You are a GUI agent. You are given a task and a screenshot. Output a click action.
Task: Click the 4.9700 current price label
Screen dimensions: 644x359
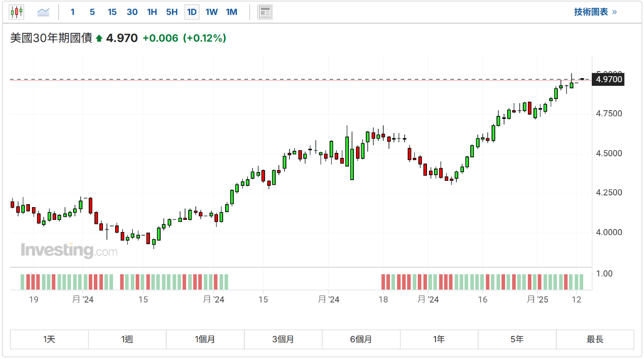coord(609,79)
